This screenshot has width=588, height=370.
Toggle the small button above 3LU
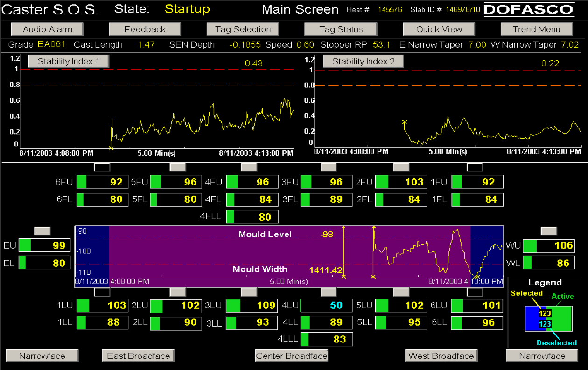pos(249,292)
